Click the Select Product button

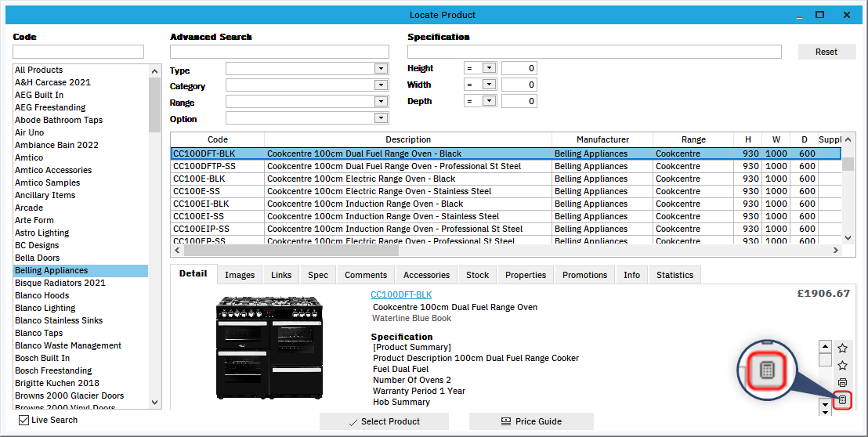[x=384, y=421]
